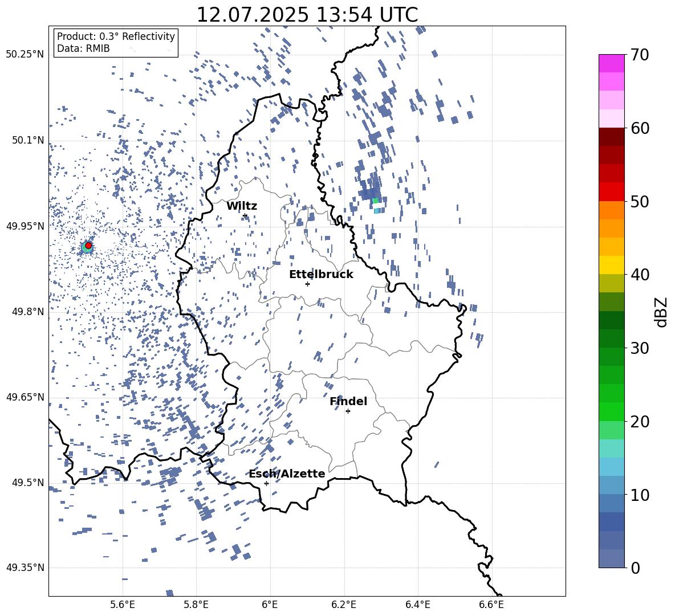Click the red radar site marker
Screen dimensions: 675x616
tap(88, 245)
